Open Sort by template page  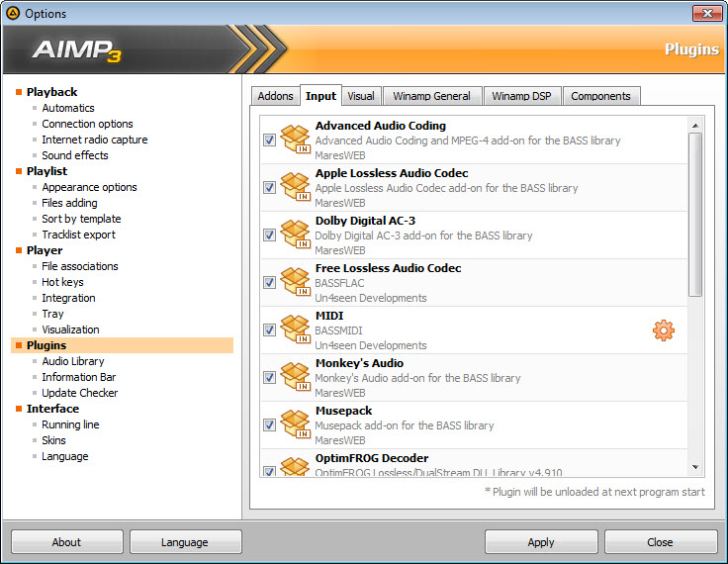(81, 219)
